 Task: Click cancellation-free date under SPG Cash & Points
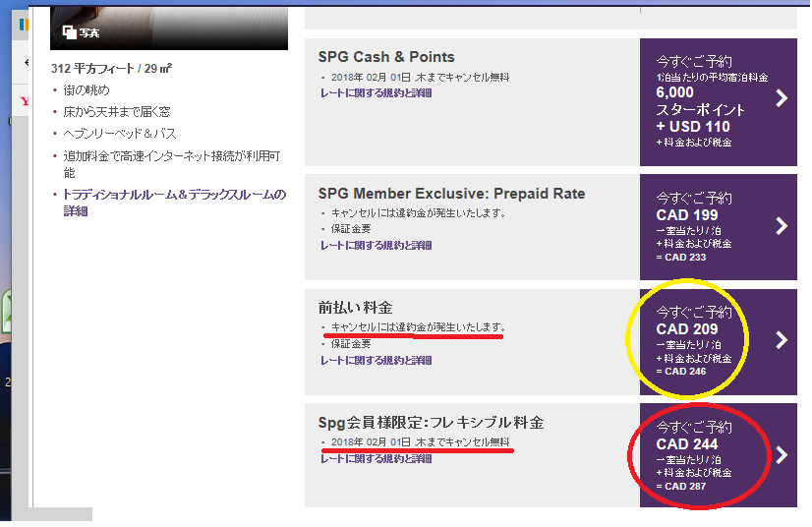pos(420,78)
